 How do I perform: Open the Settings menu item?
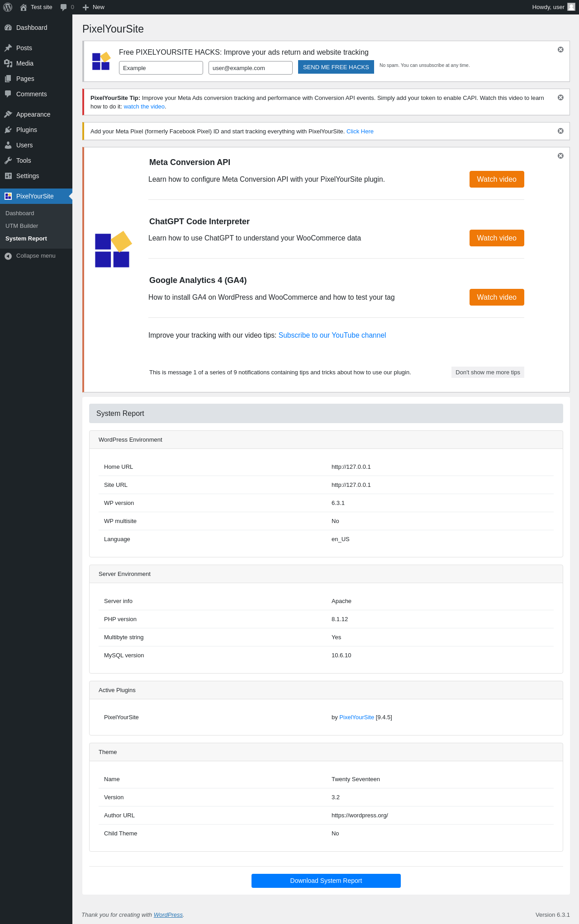[x=36, y=176]
